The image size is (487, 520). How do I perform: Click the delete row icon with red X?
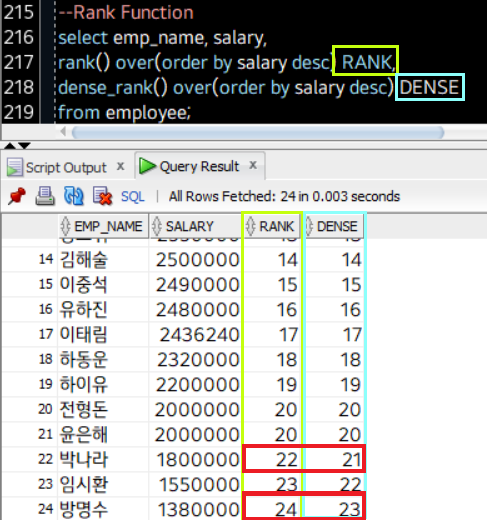point(102,196)
